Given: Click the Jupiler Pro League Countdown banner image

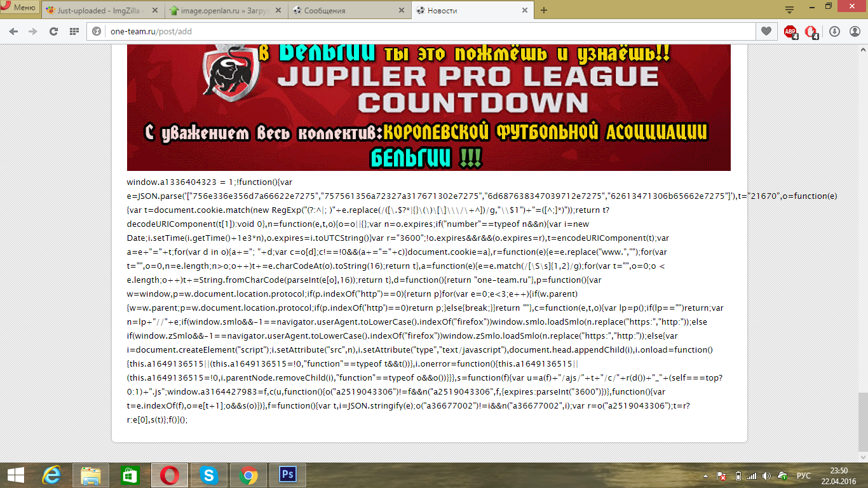Looking at the screenshot, I should [x=428, y=107].
